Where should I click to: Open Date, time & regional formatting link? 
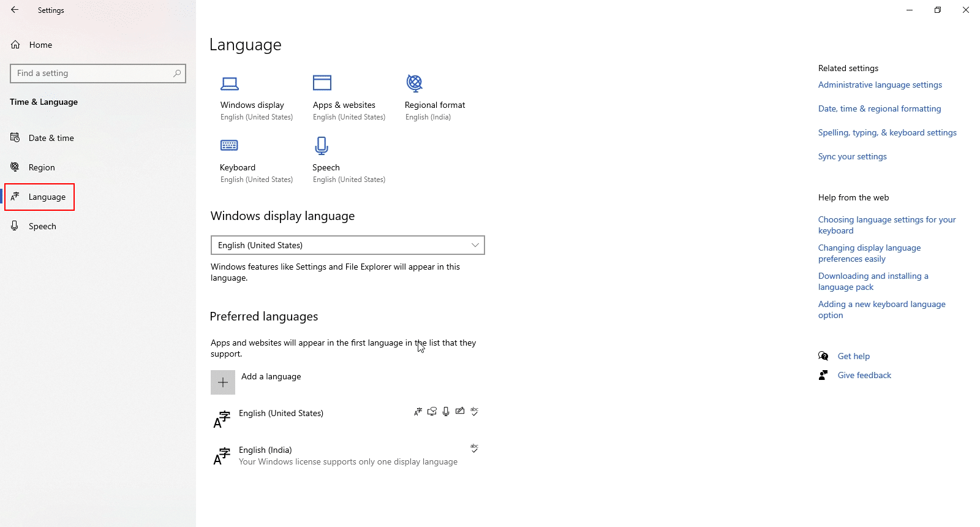tap(880, 109)
